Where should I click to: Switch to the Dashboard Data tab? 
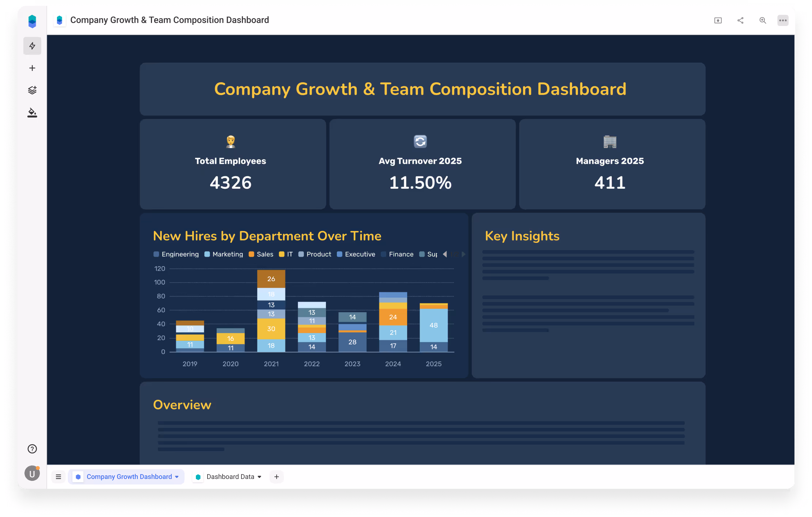[230, 477]
